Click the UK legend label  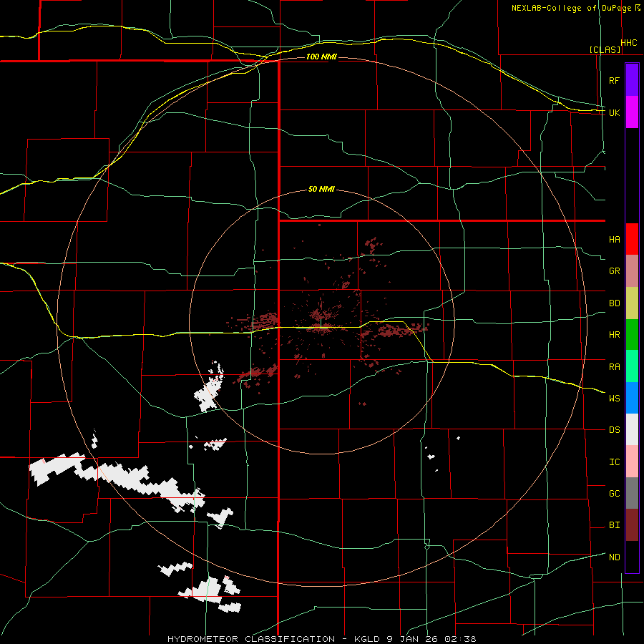coord(614,112)
